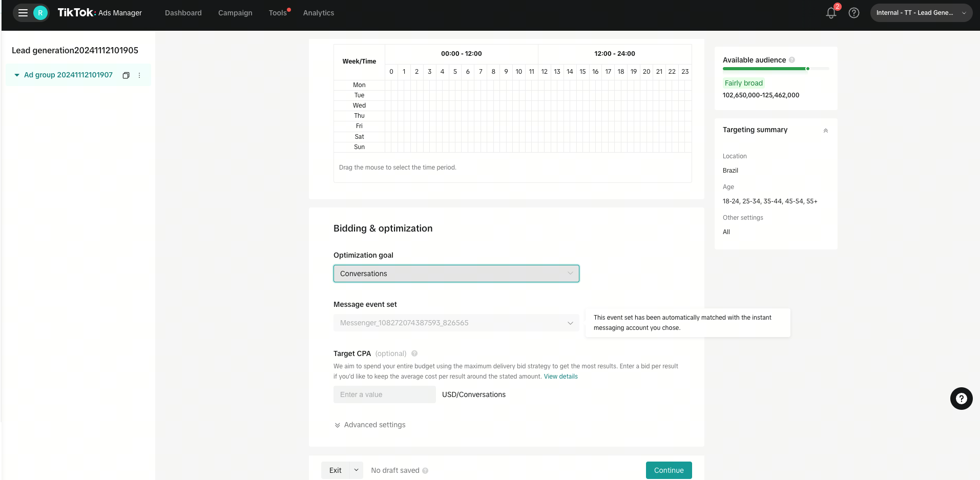This screenshot has width=980, height=480.
Task: Click hour 23 column header
Action: [x=685, y=72]
